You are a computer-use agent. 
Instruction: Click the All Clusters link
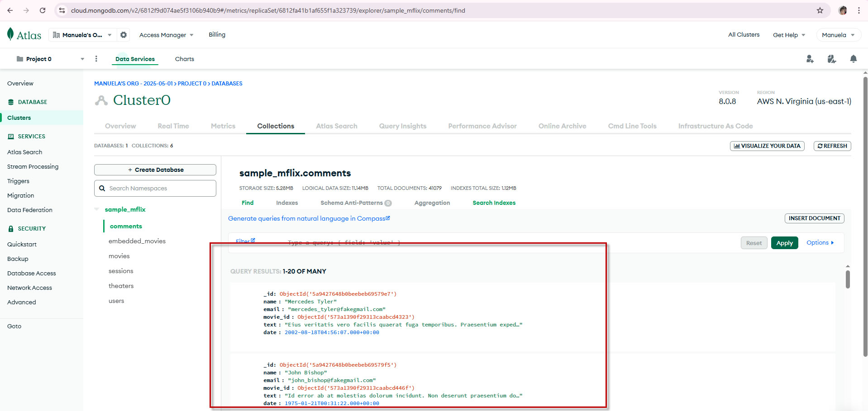pyautogui.click(x=744, y=35)
